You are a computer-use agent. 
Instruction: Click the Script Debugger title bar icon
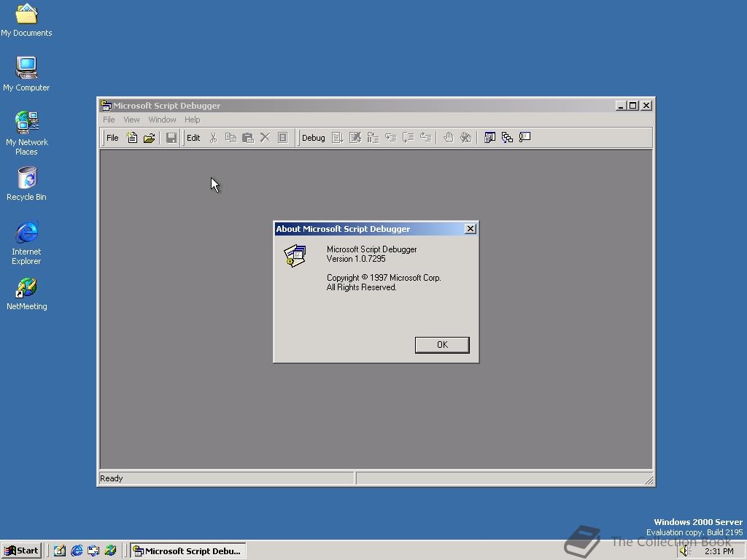pos(106,106)
